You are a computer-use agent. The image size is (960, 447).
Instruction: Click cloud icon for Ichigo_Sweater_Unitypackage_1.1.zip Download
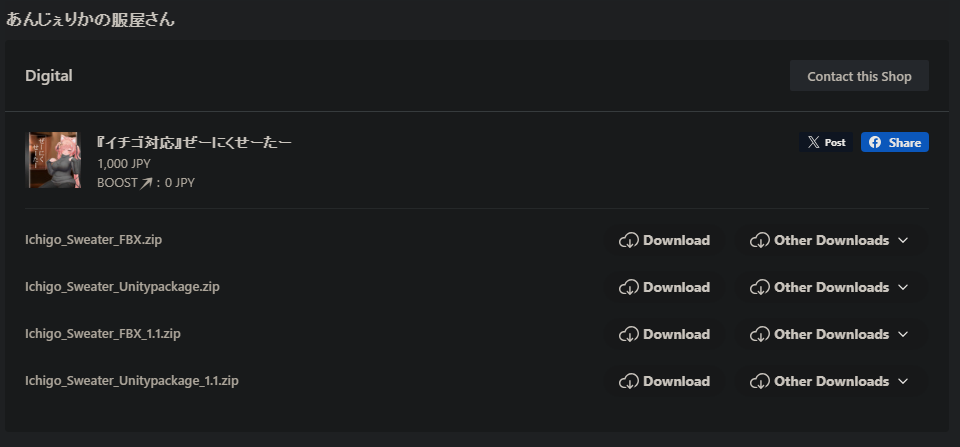click(629, 381)
